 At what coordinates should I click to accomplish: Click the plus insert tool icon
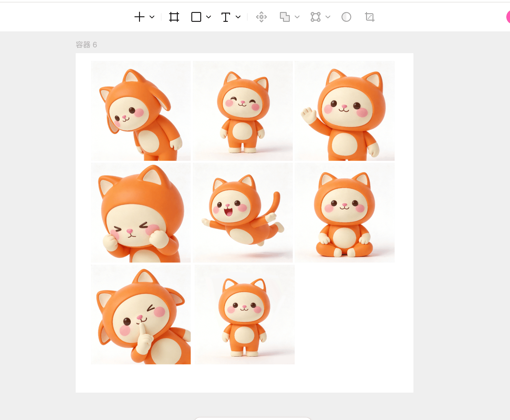[x=139, y=17]
